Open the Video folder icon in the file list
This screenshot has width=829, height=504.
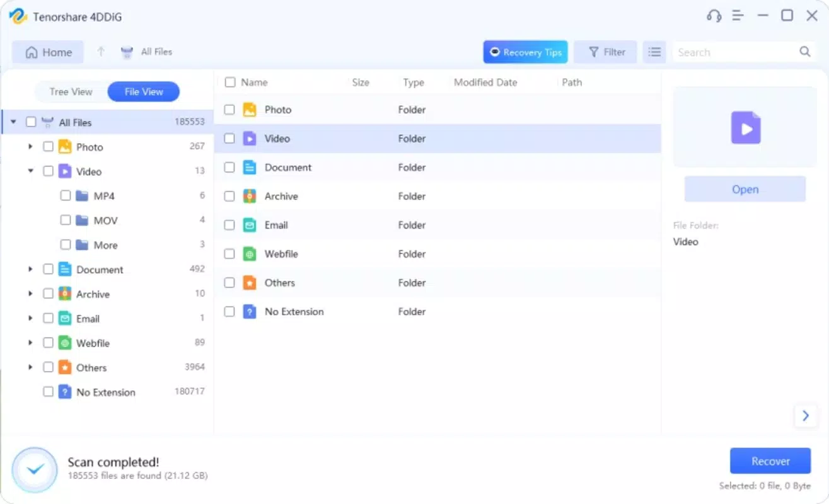click(249, 138)
